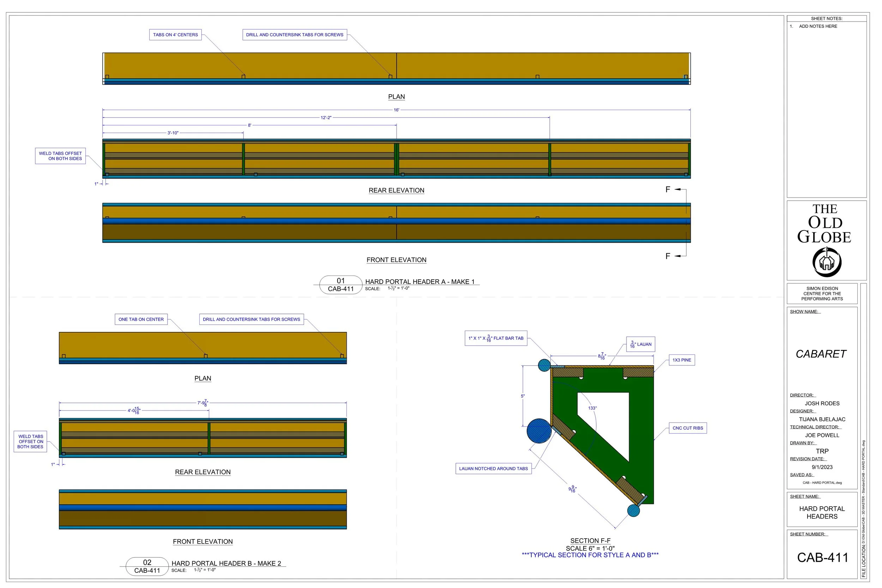Click the upper F section cut marker
Image resolution: width=882 pixels, height=588 pixels.
click(x=668, y=189)
